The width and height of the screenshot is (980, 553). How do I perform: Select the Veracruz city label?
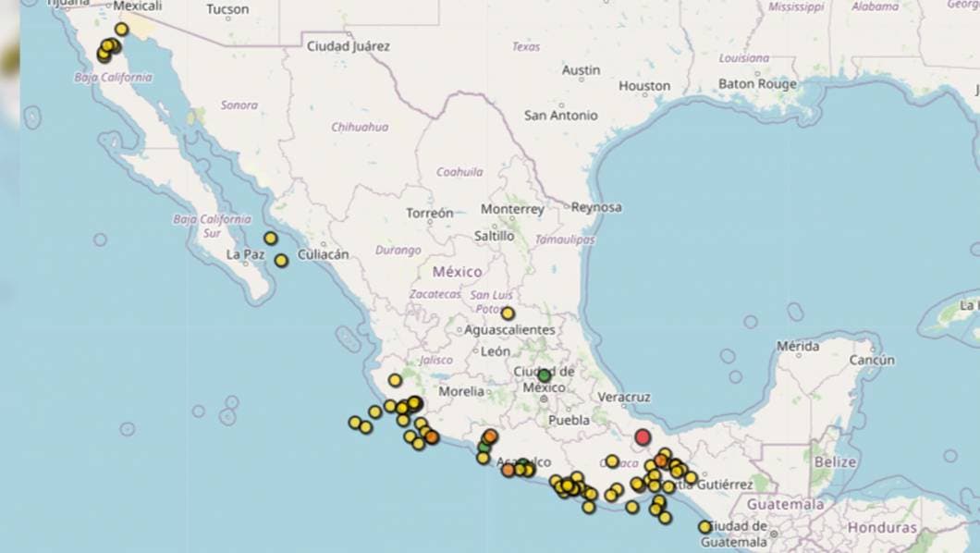pyautogui.click(x=624, y=397)
